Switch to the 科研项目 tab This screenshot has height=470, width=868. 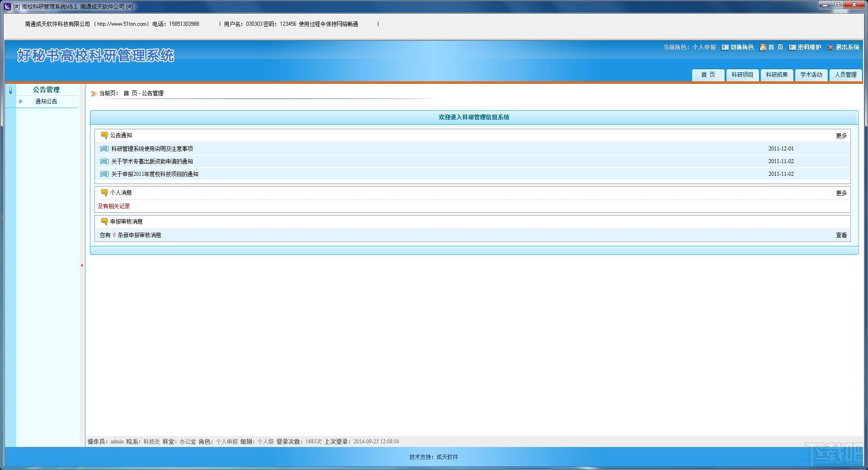pyautogui.click(x=742, y=75)
